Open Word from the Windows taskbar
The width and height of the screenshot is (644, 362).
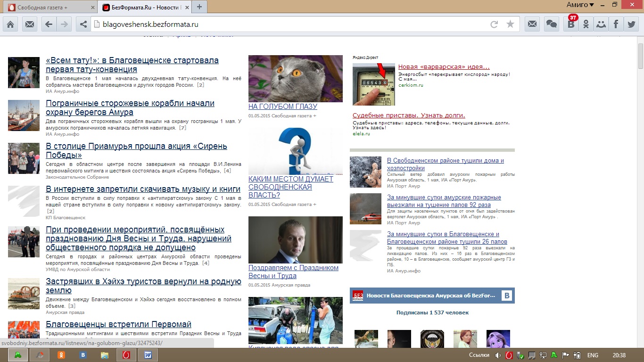(148, 355)
